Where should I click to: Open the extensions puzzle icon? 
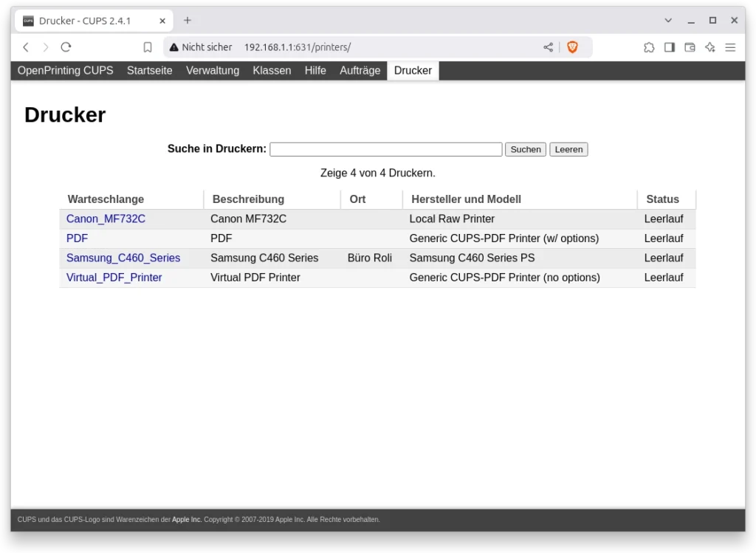tap(649, 47)
